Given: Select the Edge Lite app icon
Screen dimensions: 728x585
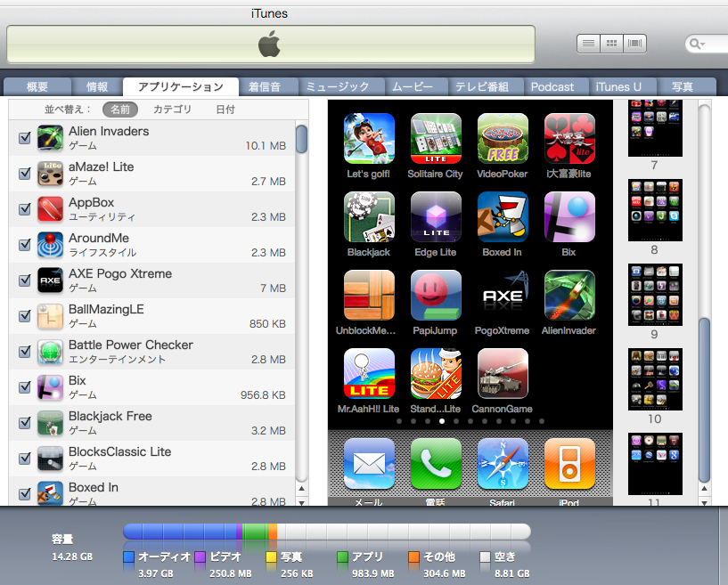Looking at the screenshot, I should point(436,216).
